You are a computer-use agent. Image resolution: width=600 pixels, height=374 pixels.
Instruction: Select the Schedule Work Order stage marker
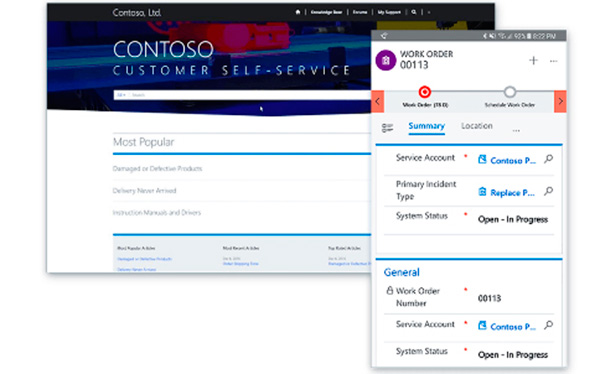[x=509, y=92]
